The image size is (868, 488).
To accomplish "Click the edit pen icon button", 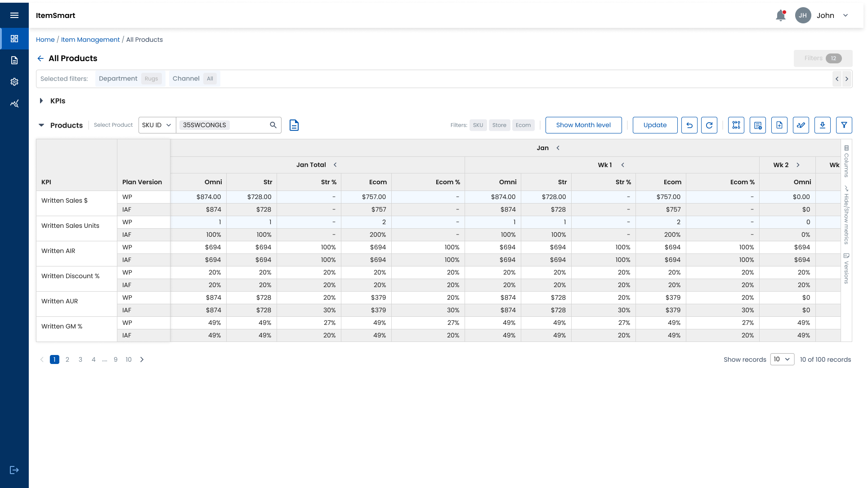I will [801, 125].
